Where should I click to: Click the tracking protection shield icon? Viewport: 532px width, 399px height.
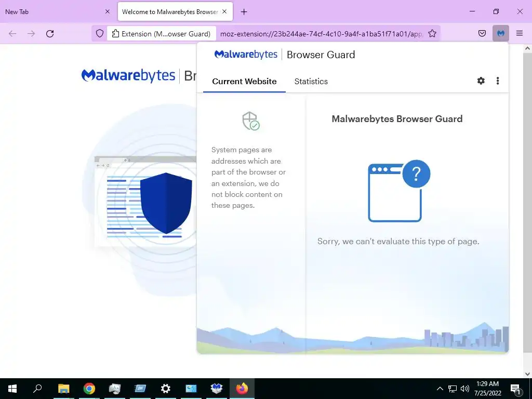(99, 34)
